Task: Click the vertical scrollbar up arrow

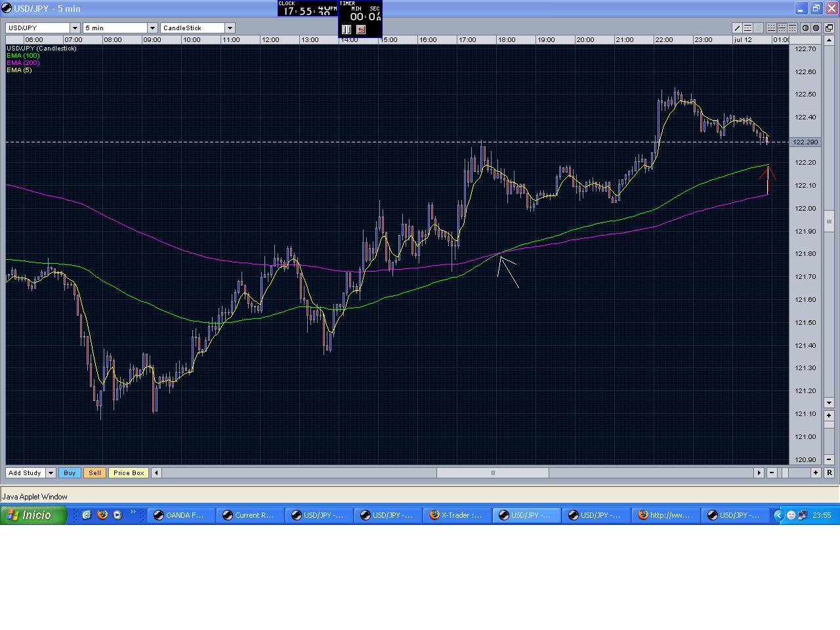Action: [x=829, y=41]
